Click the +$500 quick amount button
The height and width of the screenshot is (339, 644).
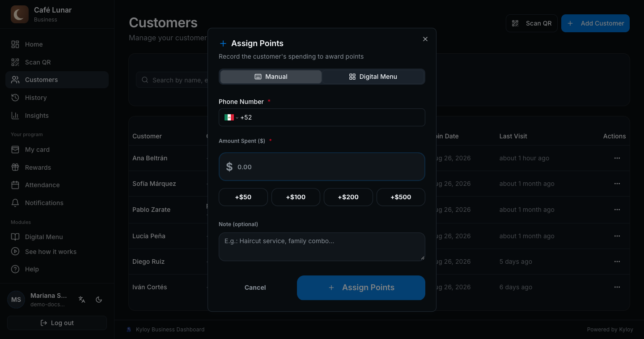[x=401, y=197]
